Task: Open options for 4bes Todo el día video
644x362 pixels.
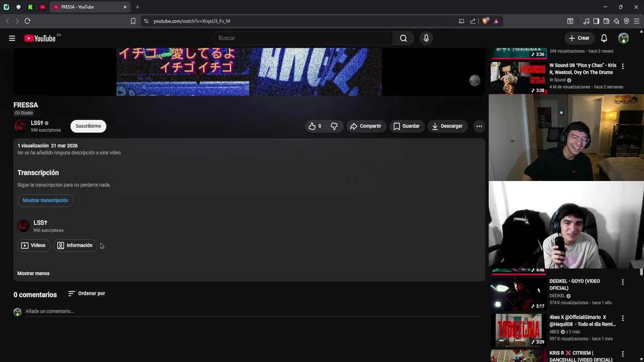Action: pyautogui.click(x=623, y=318)
